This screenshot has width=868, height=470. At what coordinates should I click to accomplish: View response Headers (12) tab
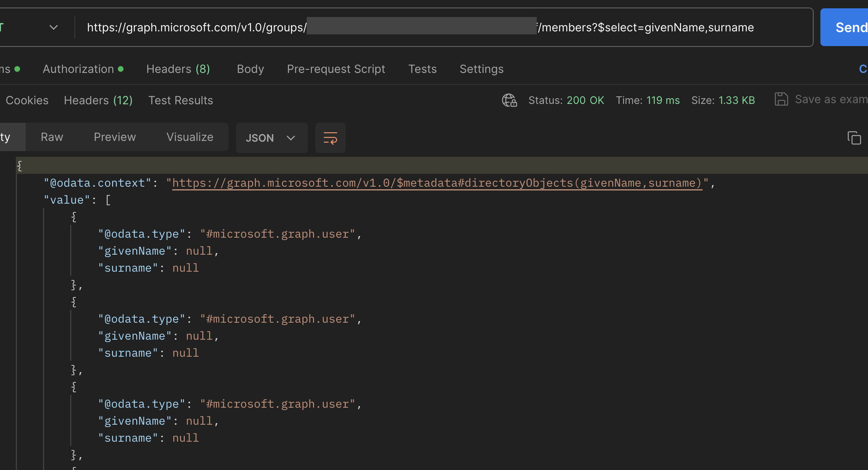coord(98,100)
